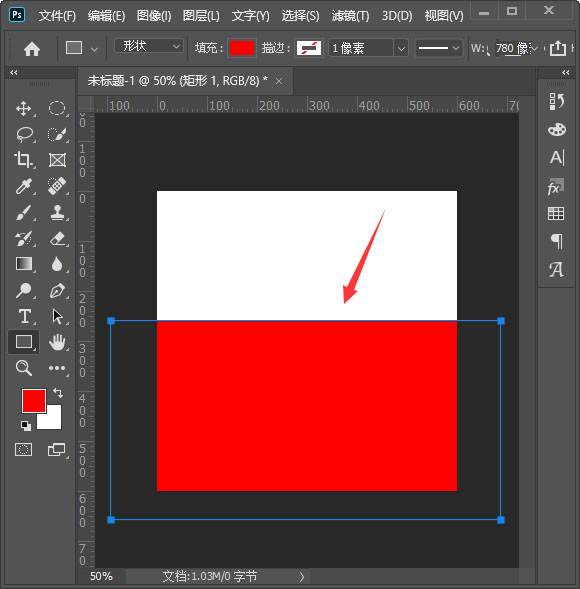This screenshot has height=589, width=580.
Task: Choose the Crop tool
Action: (x=24, y=160)
